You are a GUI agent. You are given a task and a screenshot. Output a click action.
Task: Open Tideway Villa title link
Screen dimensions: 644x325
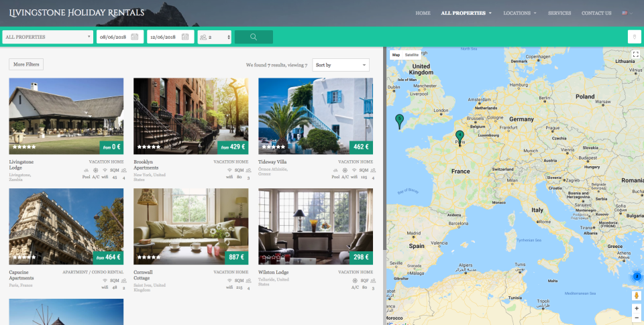click(272, 161)
